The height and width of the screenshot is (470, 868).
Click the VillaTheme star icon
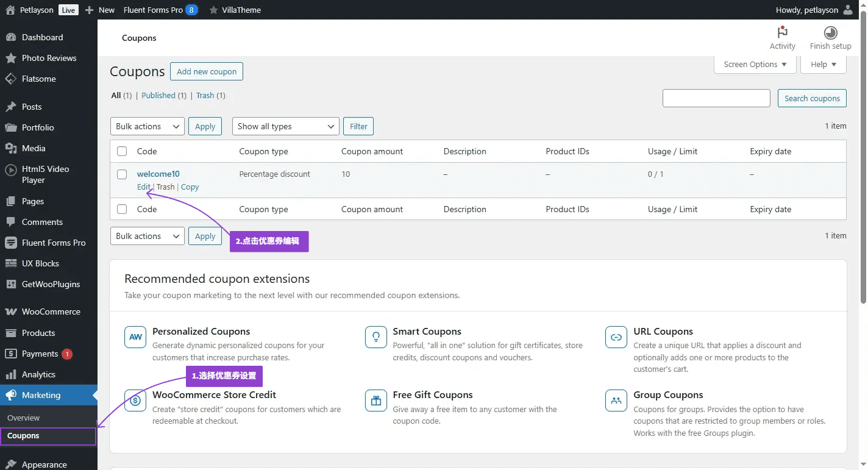pyautogui.click(x=213, y=10)
